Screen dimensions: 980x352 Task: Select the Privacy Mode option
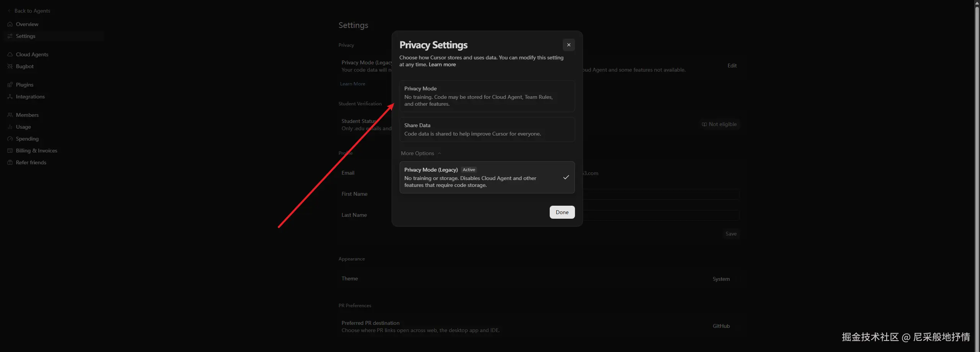487,96
